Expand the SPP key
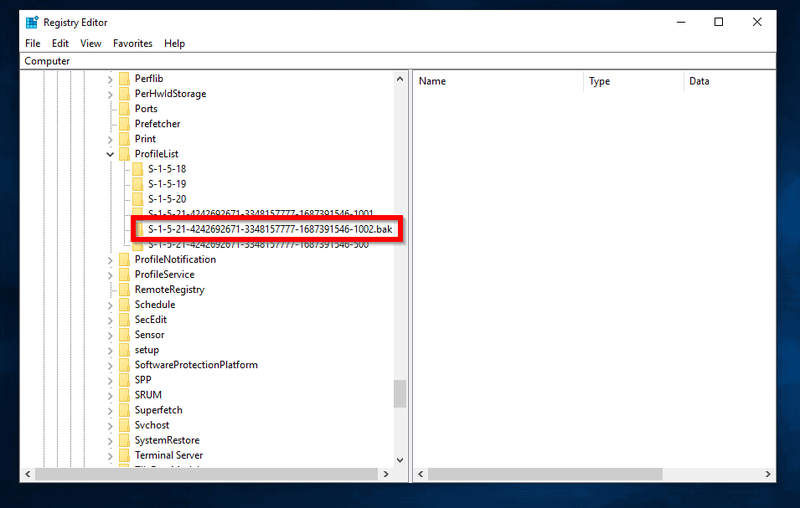Viewport: 800px width, 508px height. click(110, 380)
